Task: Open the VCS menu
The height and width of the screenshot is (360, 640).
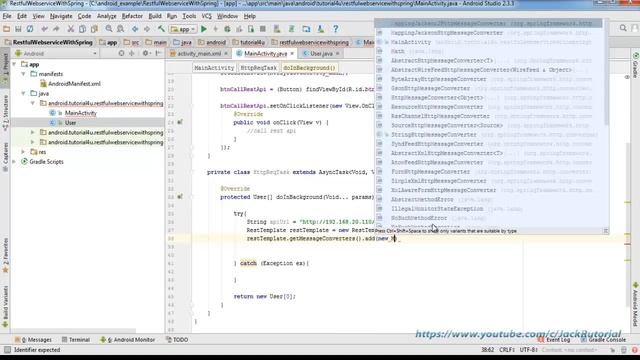Action: (207, 16)
